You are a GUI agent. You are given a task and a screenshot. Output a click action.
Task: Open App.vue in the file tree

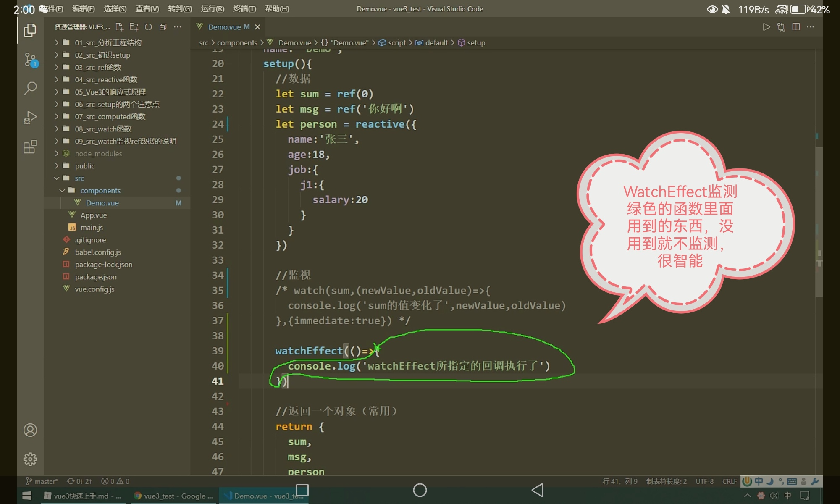pos(94,215)
